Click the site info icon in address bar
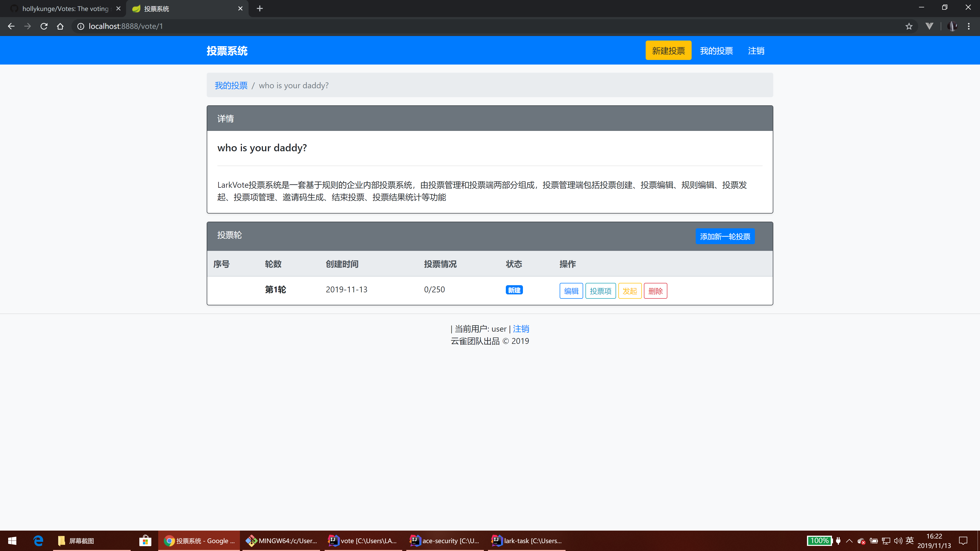The image size is (980, 551). [x=81, y=26]
